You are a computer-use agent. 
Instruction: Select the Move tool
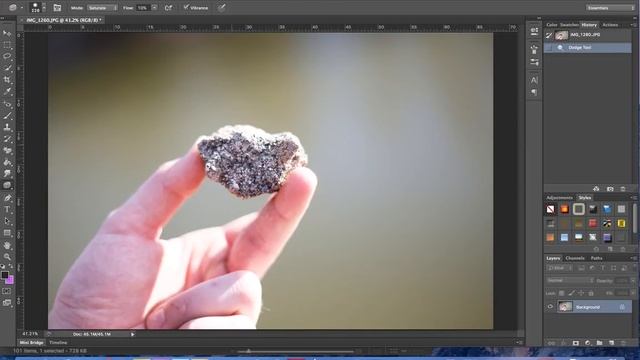tap(7, 33)
